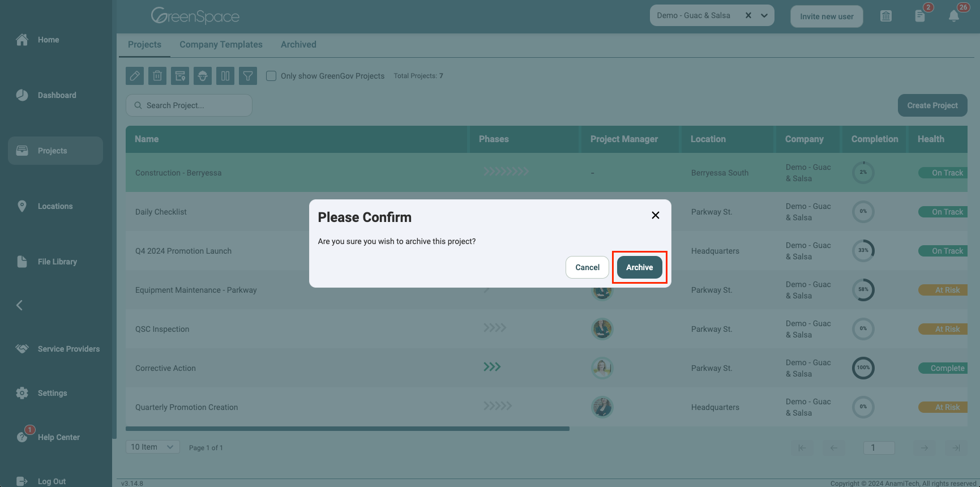
Task: Click the trash delete project icon
Action: coord(157,76)
